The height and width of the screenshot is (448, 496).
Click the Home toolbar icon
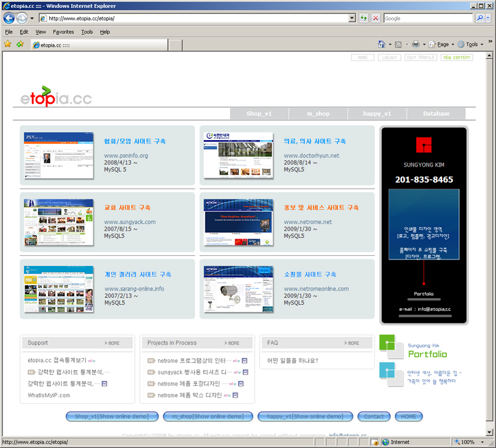(381, 44)
